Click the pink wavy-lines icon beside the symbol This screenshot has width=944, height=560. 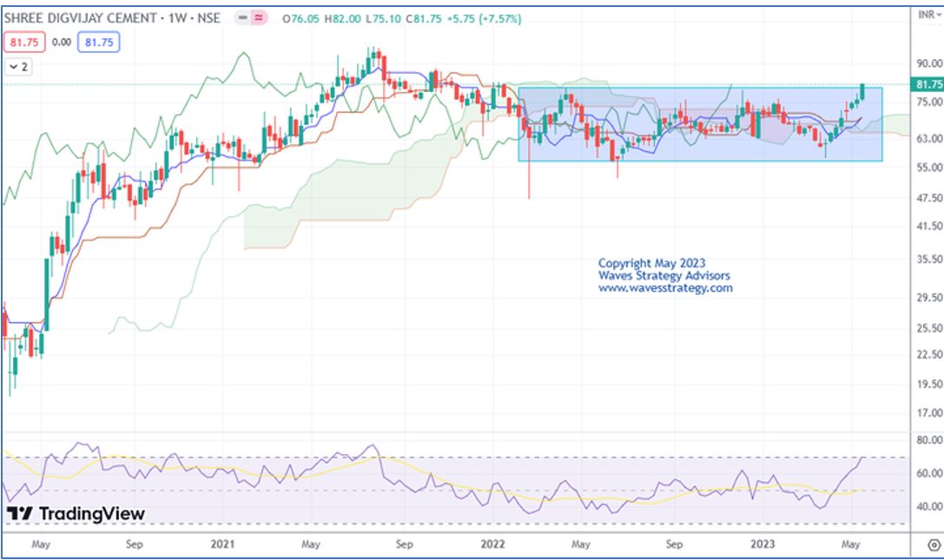click(258, 18)
